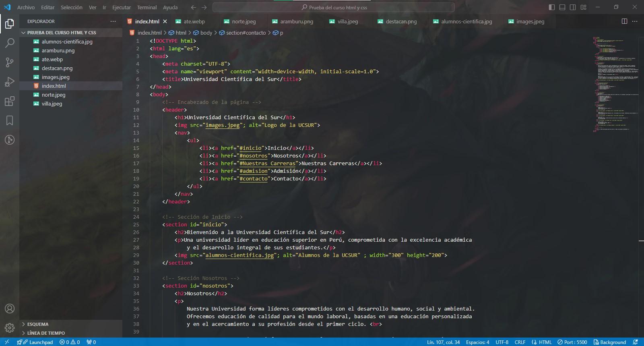Open the notifications bell in status bar
The image size is (644, 346).
636,342
